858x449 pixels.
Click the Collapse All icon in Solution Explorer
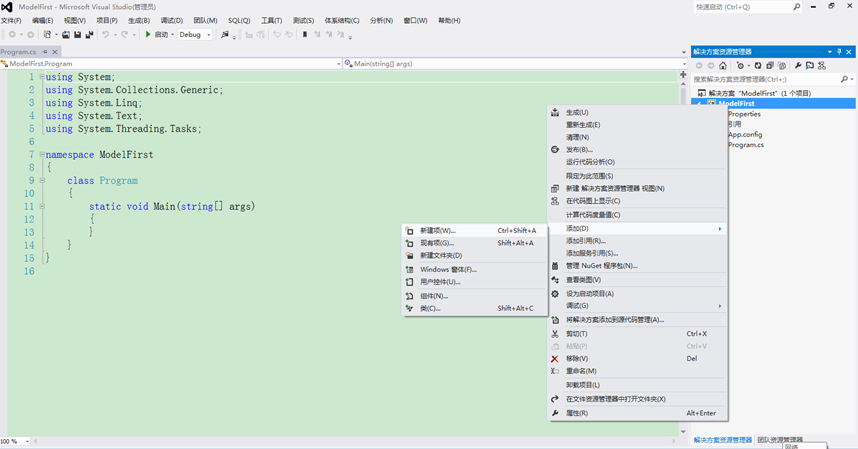(770, 66)
